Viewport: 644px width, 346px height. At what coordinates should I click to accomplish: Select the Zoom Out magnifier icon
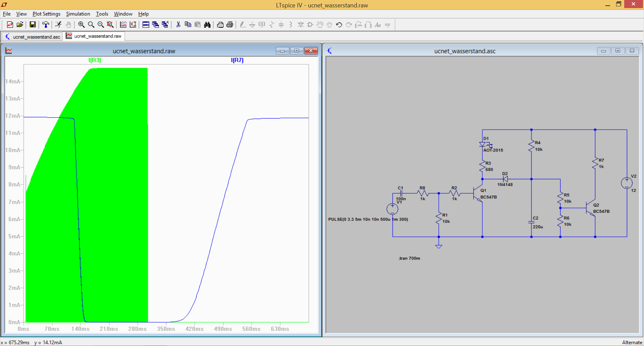tap(100, 24)
